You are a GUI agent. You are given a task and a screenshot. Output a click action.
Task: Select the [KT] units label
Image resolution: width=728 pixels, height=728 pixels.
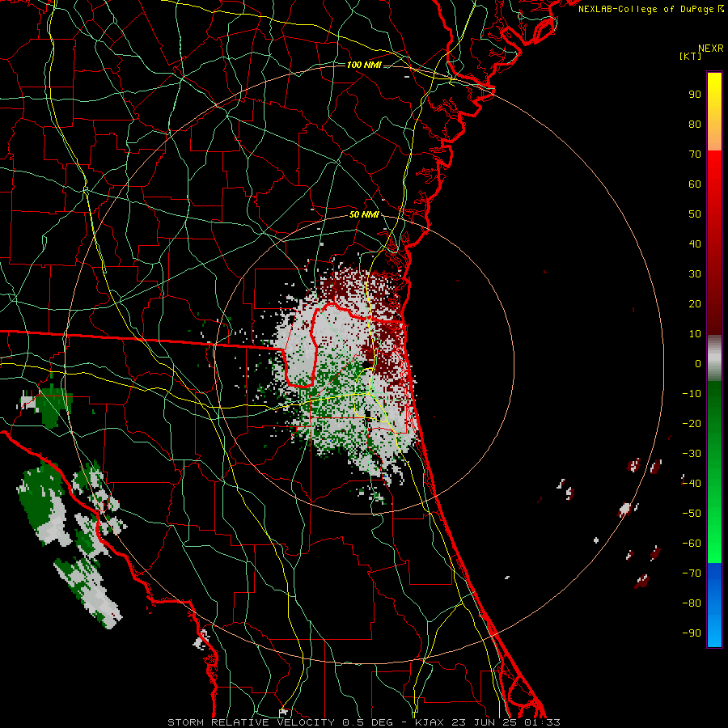691,56
